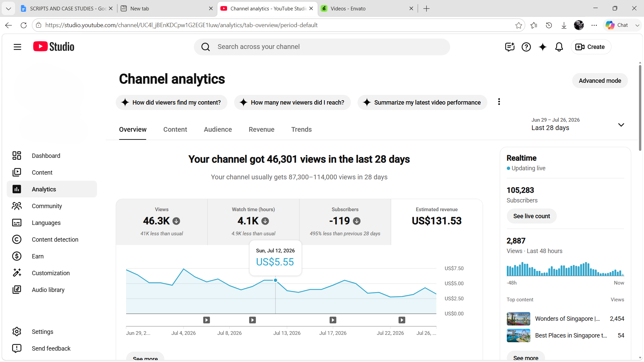
Task: Open the Help question mark icon
Action: pyautogui.click(x=526, y=47)
